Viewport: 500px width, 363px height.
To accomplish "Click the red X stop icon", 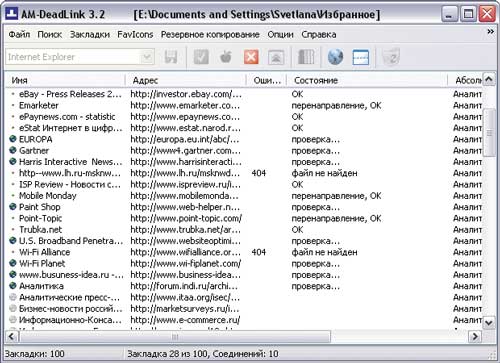I will pos(251,57).
